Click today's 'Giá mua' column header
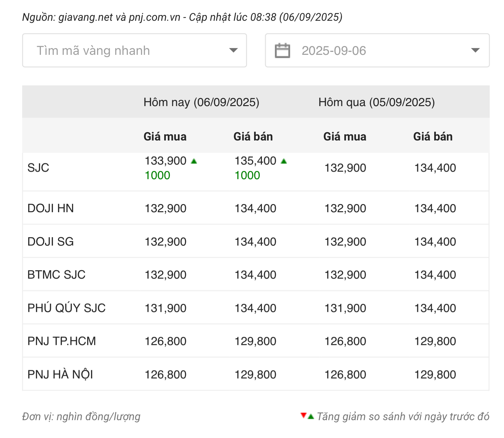The image size is (504, 438). click(165, 137)
